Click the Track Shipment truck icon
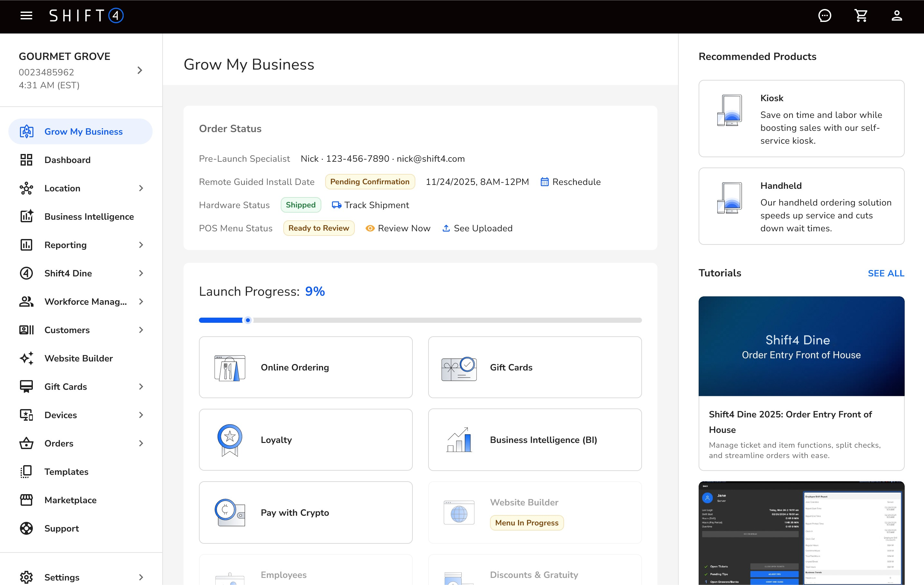 336,205
